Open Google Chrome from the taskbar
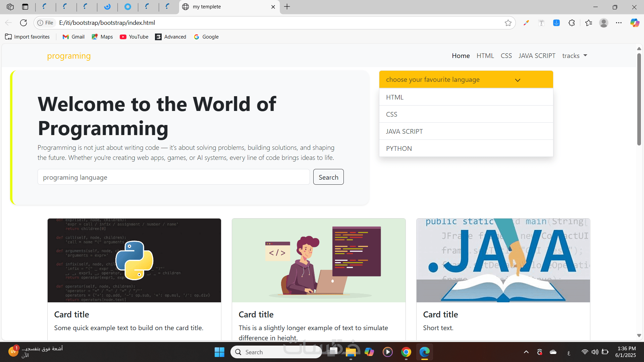The image size is (644, 362). 406,352
